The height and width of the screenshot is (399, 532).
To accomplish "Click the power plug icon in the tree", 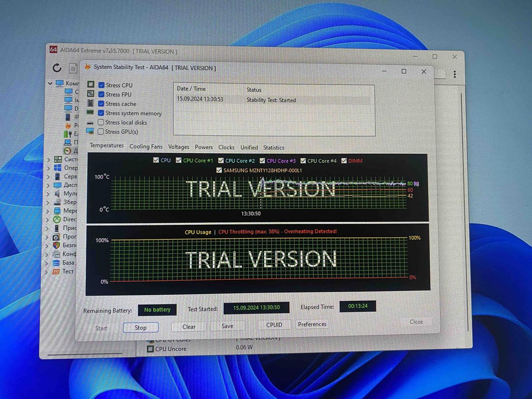I will click(x=68, y=134).
